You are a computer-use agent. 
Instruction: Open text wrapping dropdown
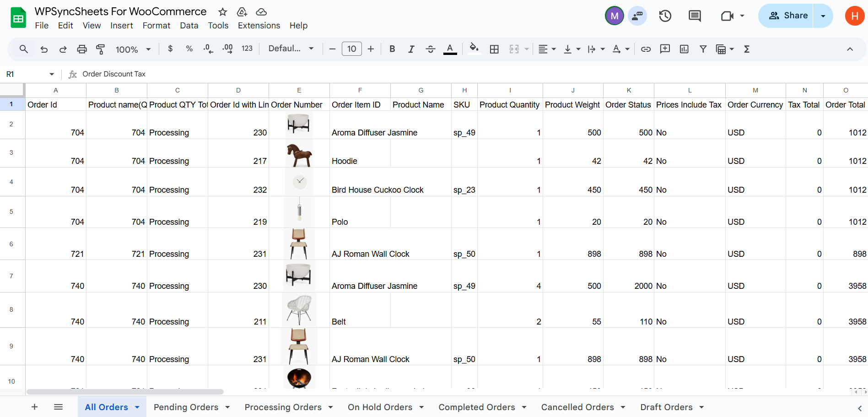[596, 49]
